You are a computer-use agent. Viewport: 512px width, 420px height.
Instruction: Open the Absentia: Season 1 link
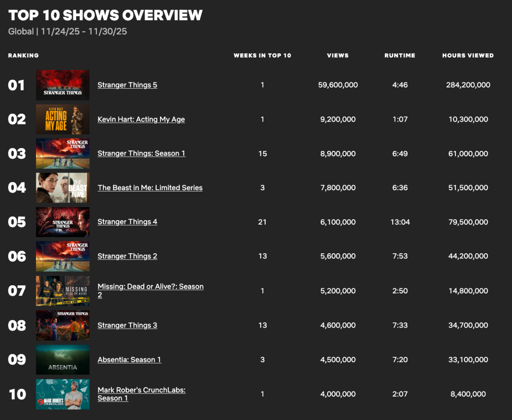[x=129, y=360]
